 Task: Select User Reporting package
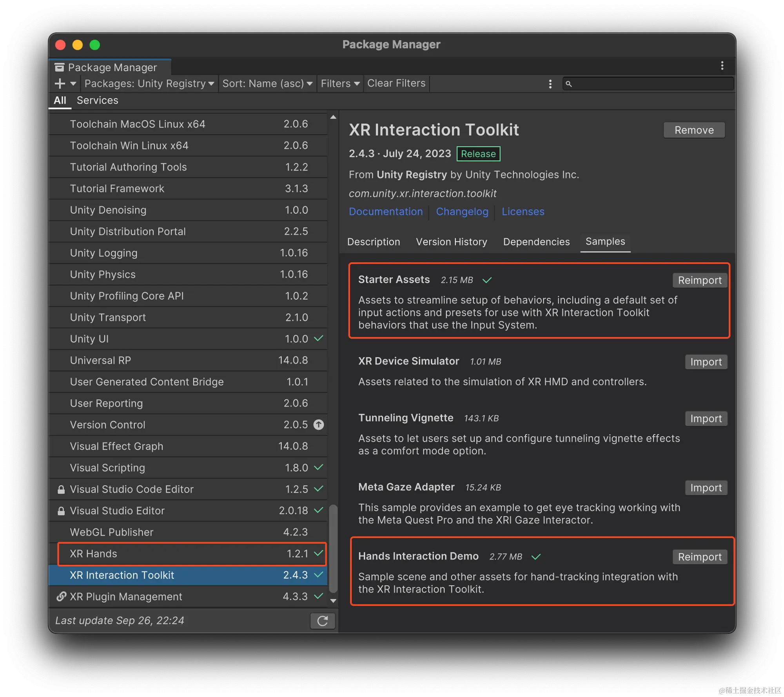point(188,404)
